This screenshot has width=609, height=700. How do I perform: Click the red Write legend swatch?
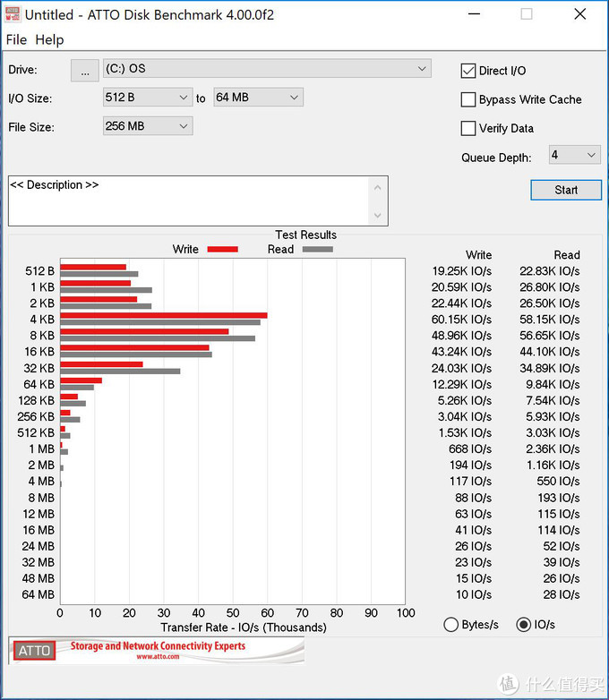click(x=222, y=249)
